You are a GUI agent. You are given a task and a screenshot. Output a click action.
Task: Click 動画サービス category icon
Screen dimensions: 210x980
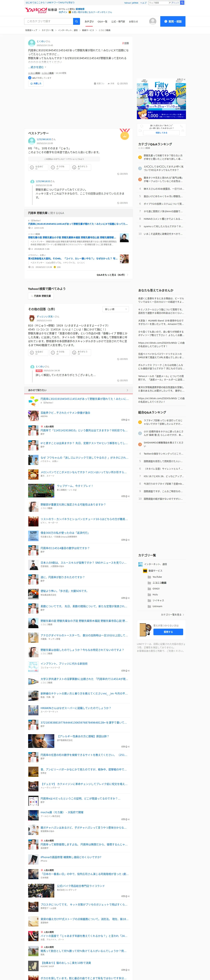click(x=145, y=571)
